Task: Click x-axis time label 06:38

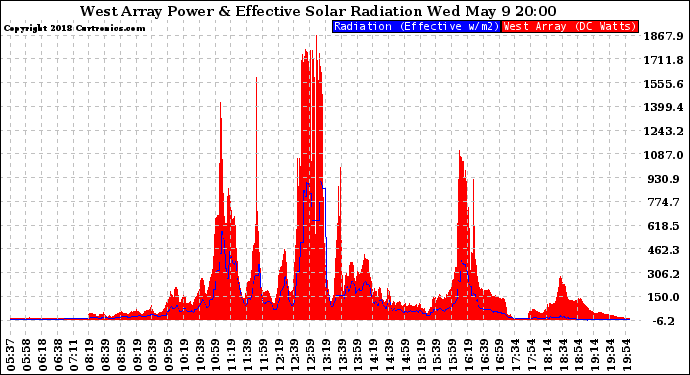Action: [58, 355]
